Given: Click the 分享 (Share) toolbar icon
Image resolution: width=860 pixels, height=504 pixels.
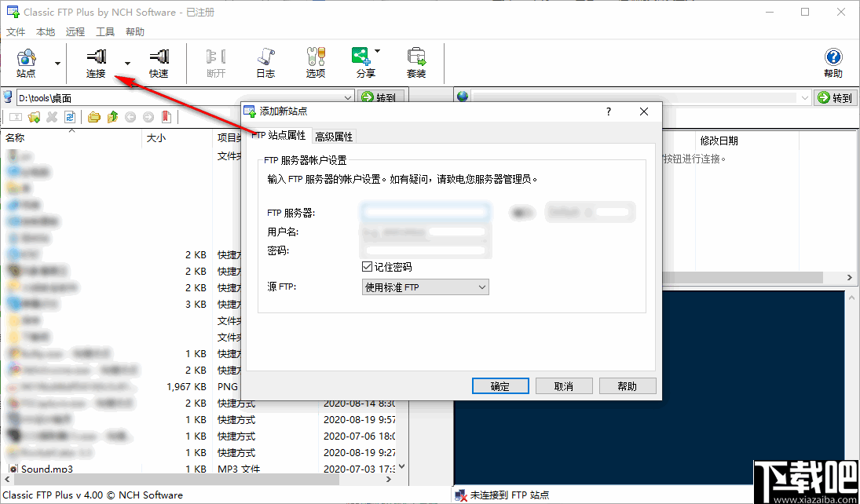Looking at the screenshot, I should tap(362, 61).
